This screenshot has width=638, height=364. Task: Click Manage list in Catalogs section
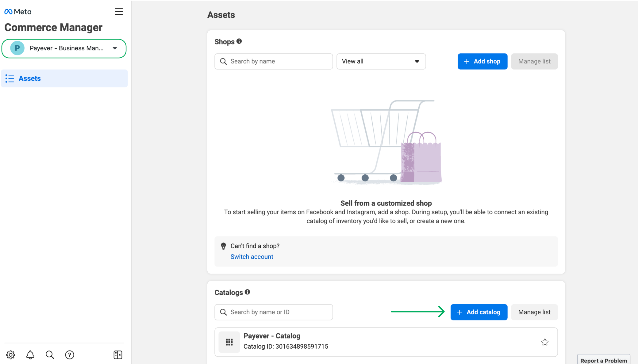534,312
